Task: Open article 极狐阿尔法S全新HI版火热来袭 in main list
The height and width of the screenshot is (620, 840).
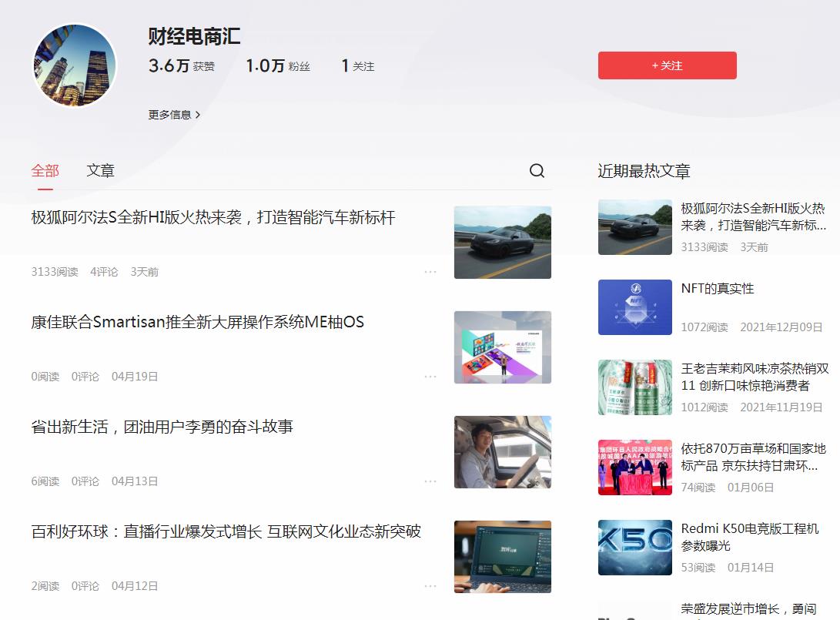Action: [x=213, y=217]
